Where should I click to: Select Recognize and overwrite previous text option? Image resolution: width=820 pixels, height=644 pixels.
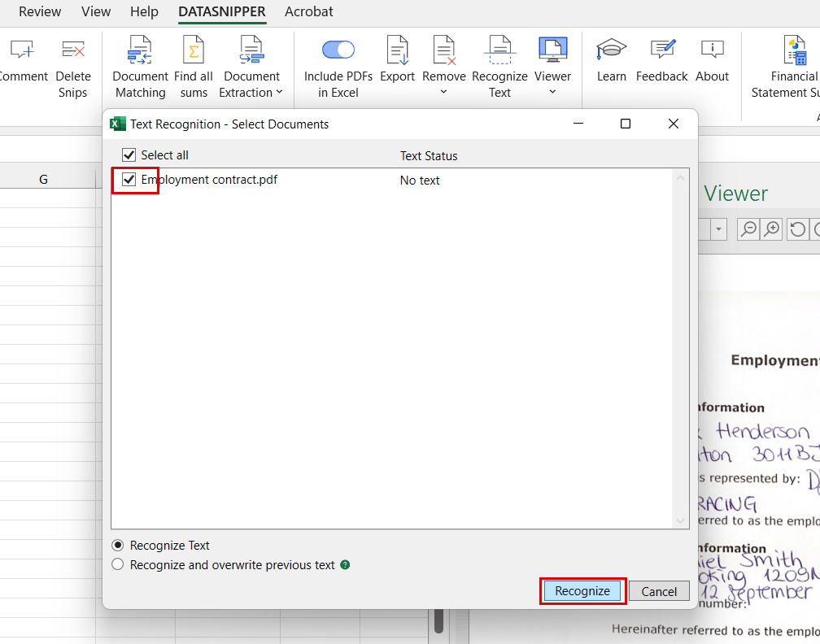click(x=118, y=564)
